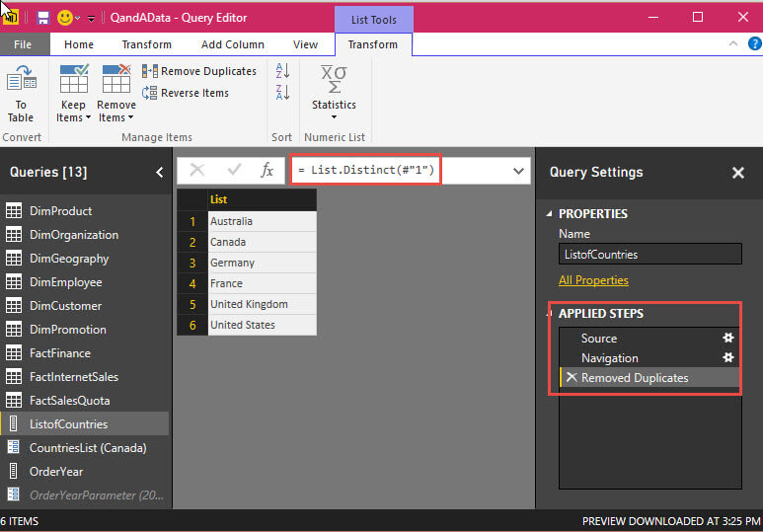Click Reverse Items in Manage Items group

click(x=150, y=93)
